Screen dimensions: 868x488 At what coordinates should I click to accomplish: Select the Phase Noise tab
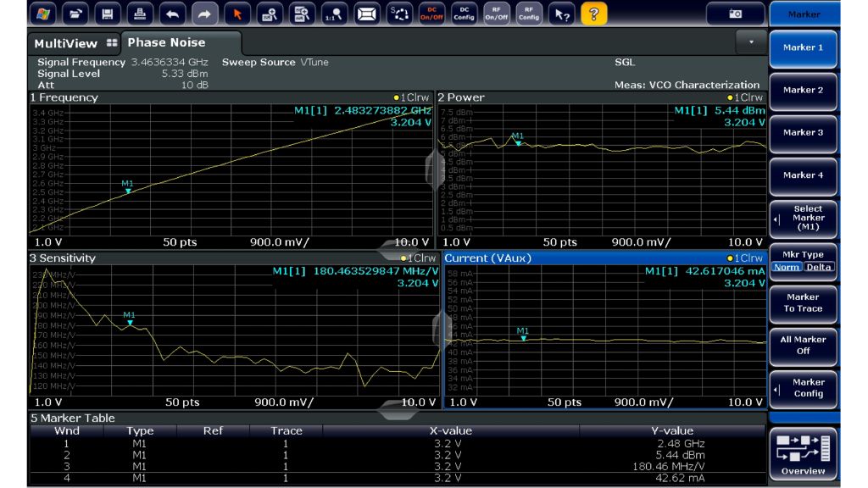tap(167, 42)
